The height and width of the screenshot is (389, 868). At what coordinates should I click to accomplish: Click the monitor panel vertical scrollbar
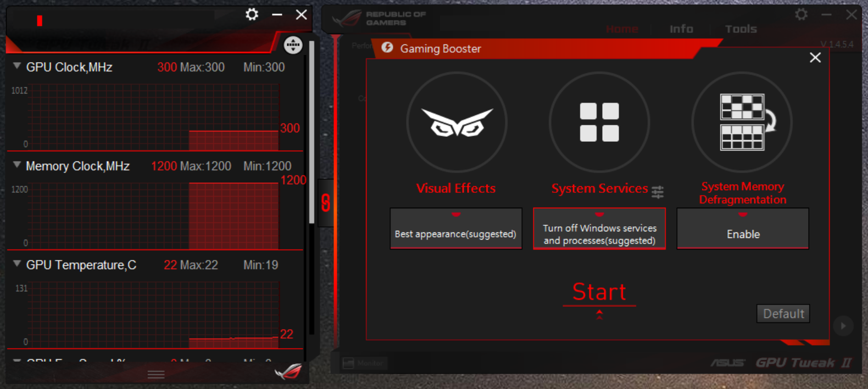click(x=311, y=132)
